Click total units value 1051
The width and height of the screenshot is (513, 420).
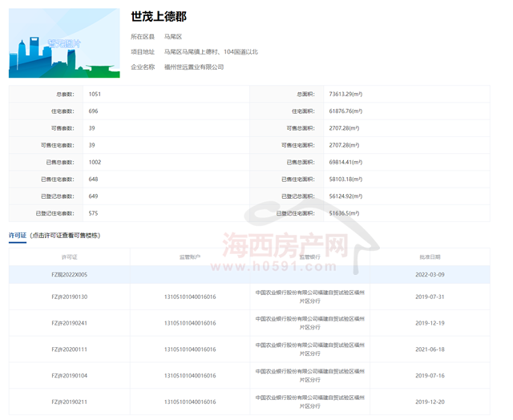pyautogui.click(x=95, y=95)
